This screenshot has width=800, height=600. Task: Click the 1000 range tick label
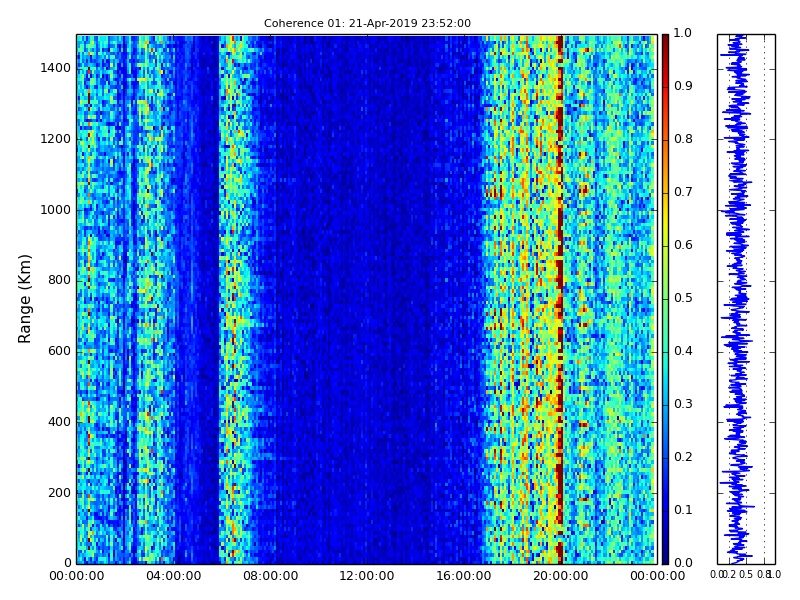56,210
